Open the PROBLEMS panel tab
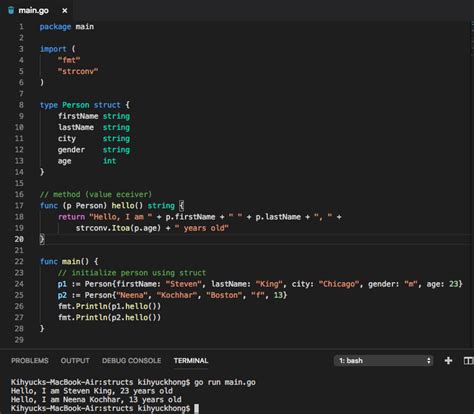The image size is (474, 414). tap(30, 361)
